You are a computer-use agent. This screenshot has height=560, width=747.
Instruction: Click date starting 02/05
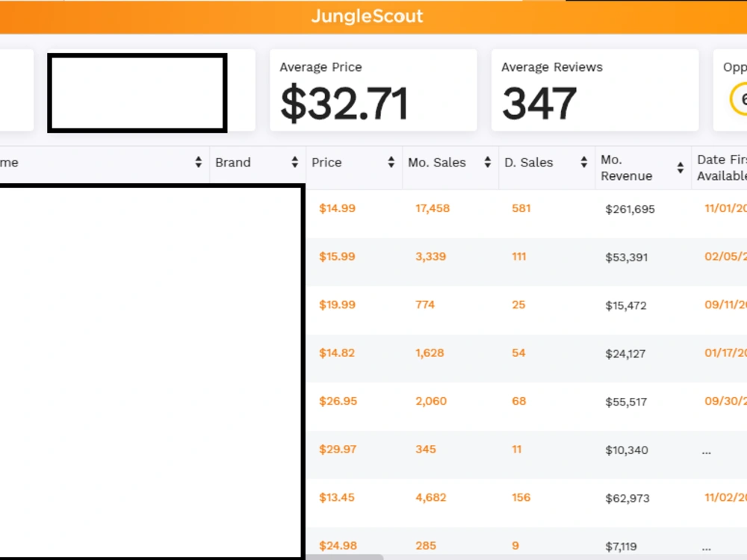tap(725, 256)
